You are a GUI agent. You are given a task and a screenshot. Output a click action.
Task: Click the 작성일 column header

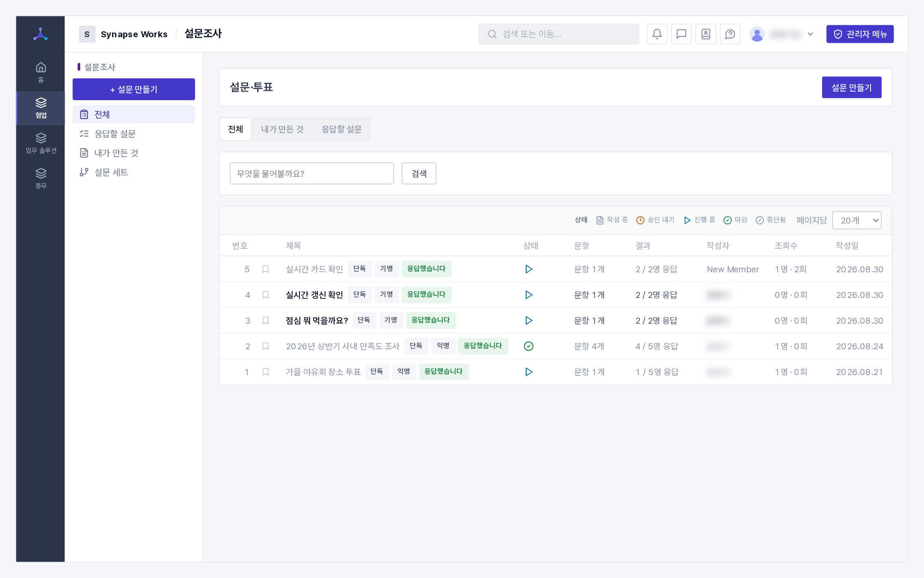[x=847, y=246]
